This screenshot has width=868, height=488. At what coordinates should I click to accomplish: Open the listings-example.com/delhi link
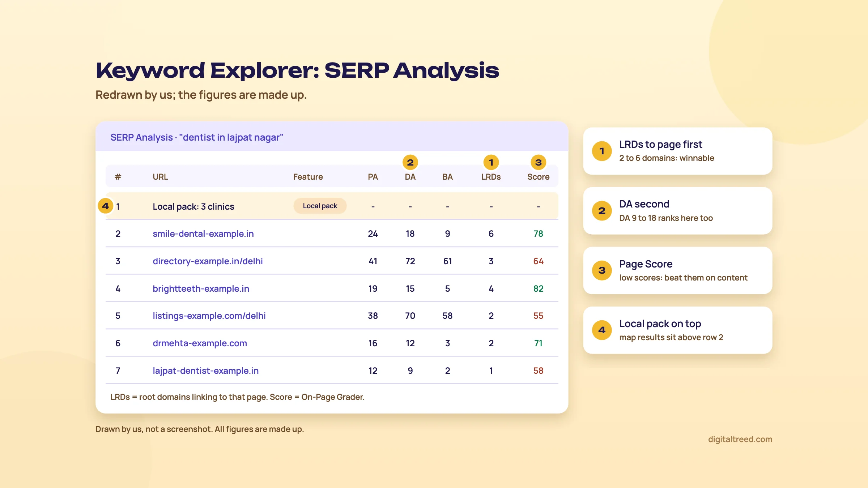coord(209,316)
